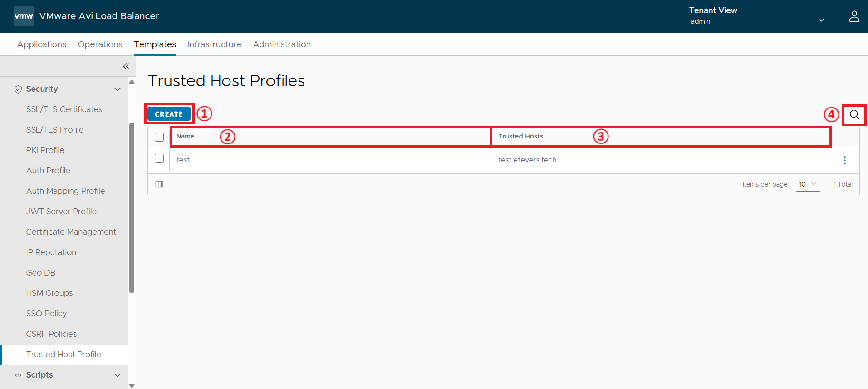Select Certificate Management in sidebar

point(71,232)
